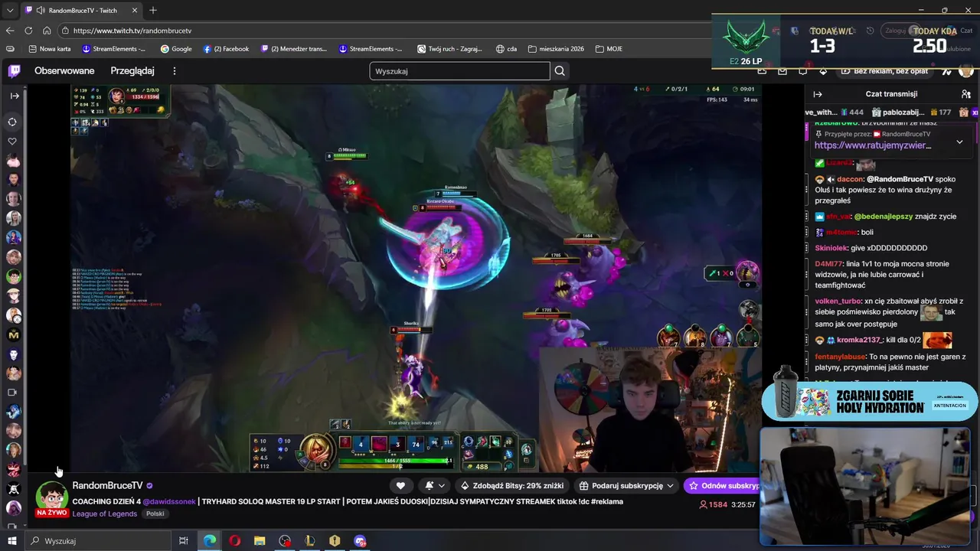The image size is (980, 551).
Task: Open Podaruj subskrypcję dropdown
Action: (x=627, y=486)
